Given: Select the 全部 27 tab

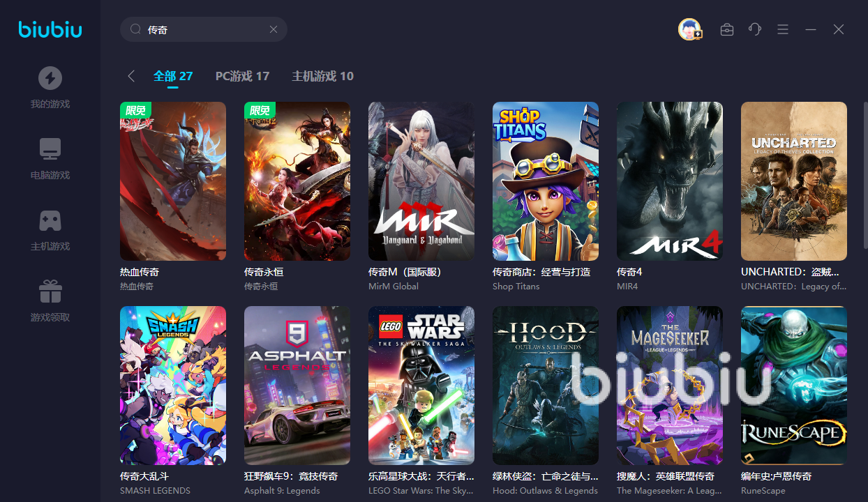Looking at the screenshot, I should [x=173, y=76].
